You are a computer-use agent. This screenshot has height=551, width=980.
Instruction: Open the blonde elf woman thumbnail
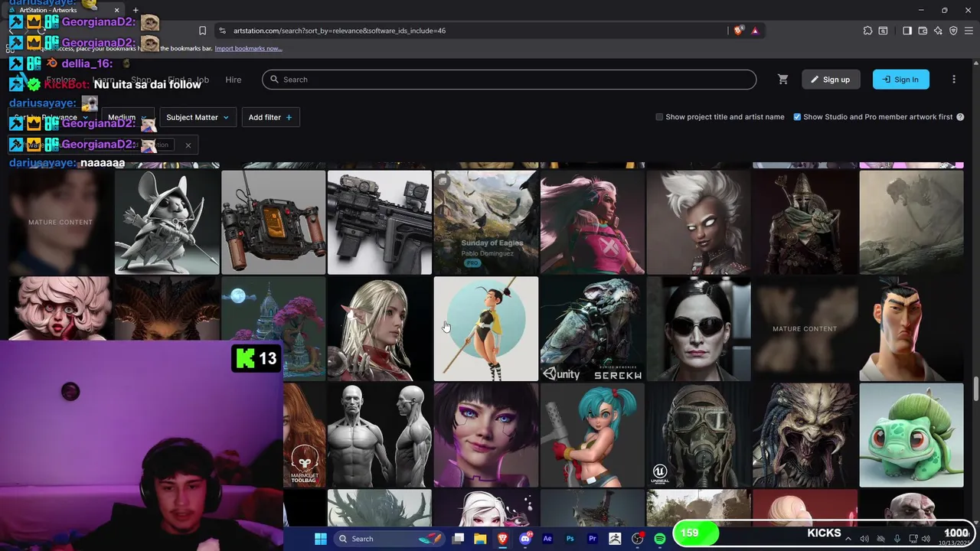(380, 328)
